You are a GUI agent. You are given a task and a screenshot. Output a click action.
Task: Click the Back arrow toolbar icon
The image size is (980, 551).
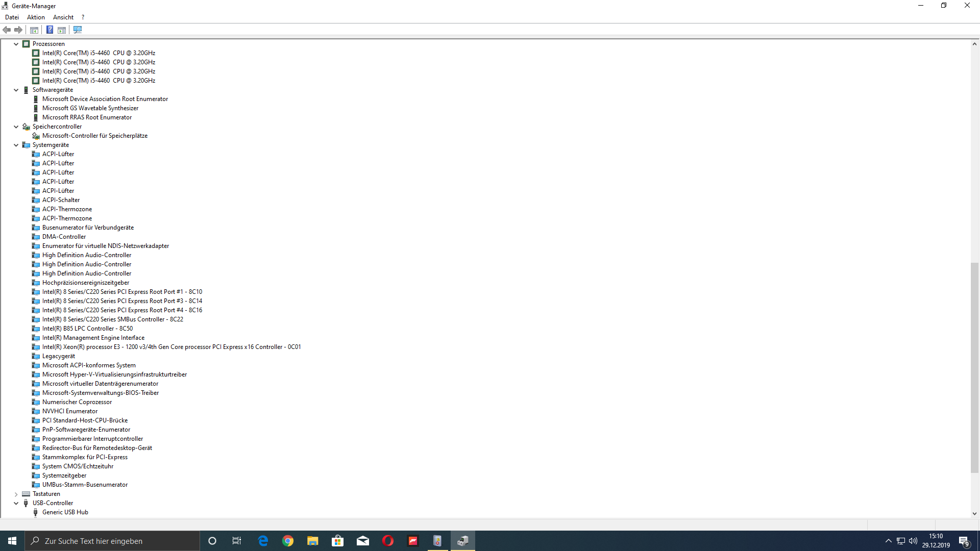click(x=7, y=30)
